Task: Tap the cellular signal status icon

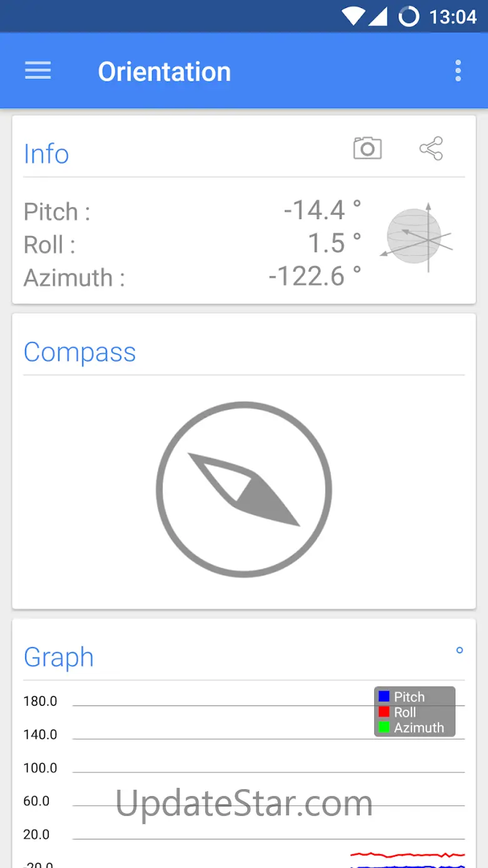Action: [378, 16]
